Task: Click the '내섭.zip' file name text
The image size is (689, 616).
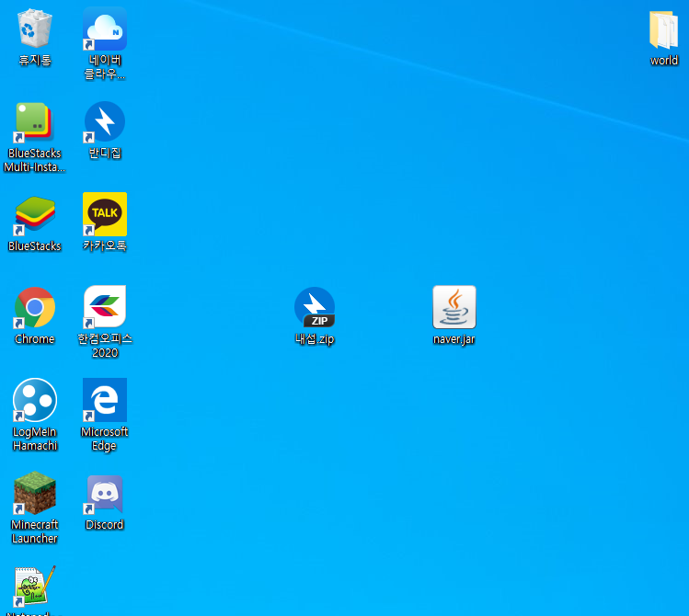Action: [315, 339]
